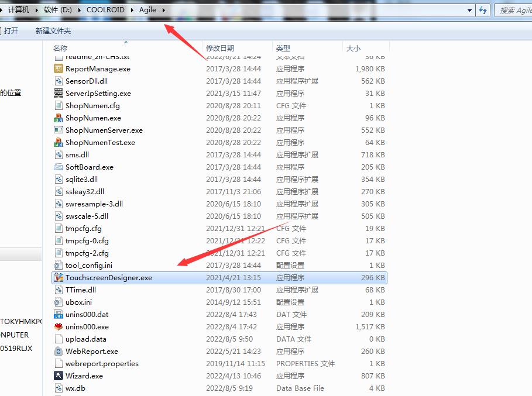This screenshot has height=396, width=532.
Task: Go to 计算机 in the breadcrumb
Action: pos(19,10)
